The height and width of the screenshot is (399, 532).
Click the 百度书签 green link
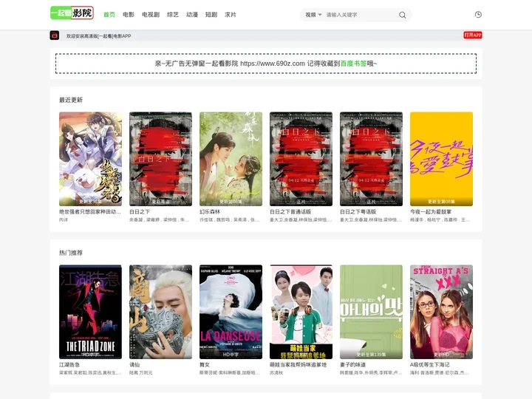tap(353, 64)
